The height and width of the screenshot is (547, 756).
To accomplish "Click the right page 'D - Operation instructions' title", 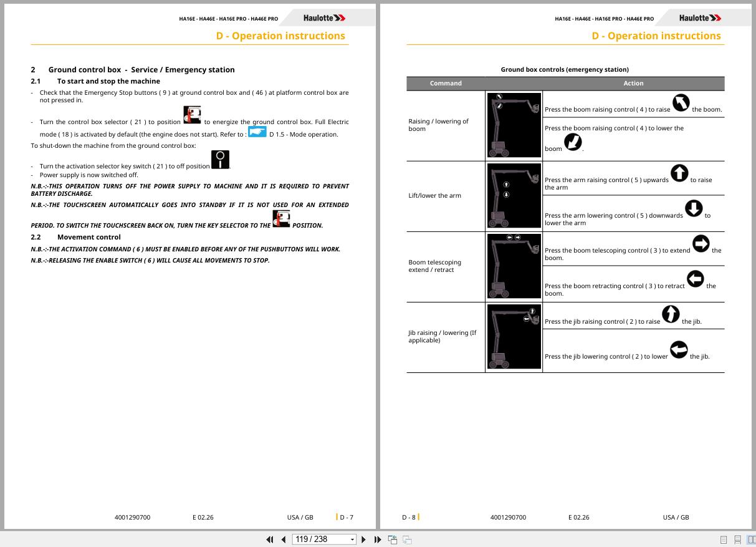I will [x=656, y=36].
